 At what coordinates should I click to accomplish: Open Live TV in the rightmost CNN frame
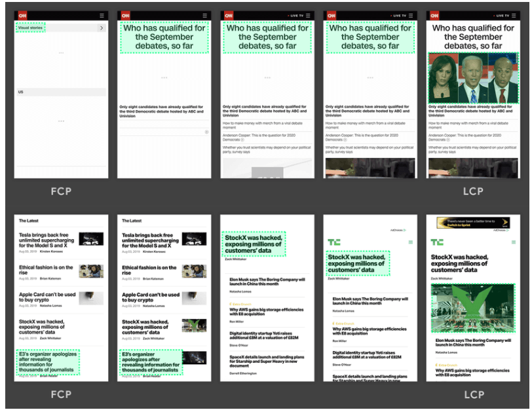(x=501, y=15)
